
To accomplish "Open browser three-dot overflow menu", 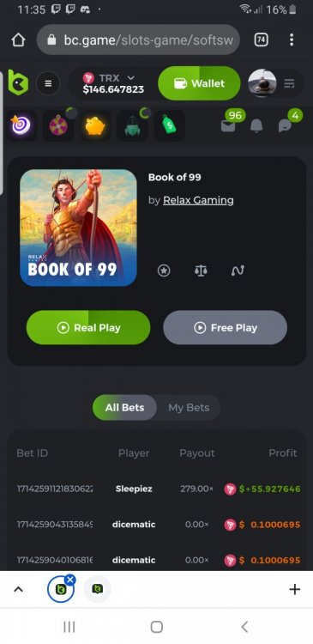I will coord(292,39).
